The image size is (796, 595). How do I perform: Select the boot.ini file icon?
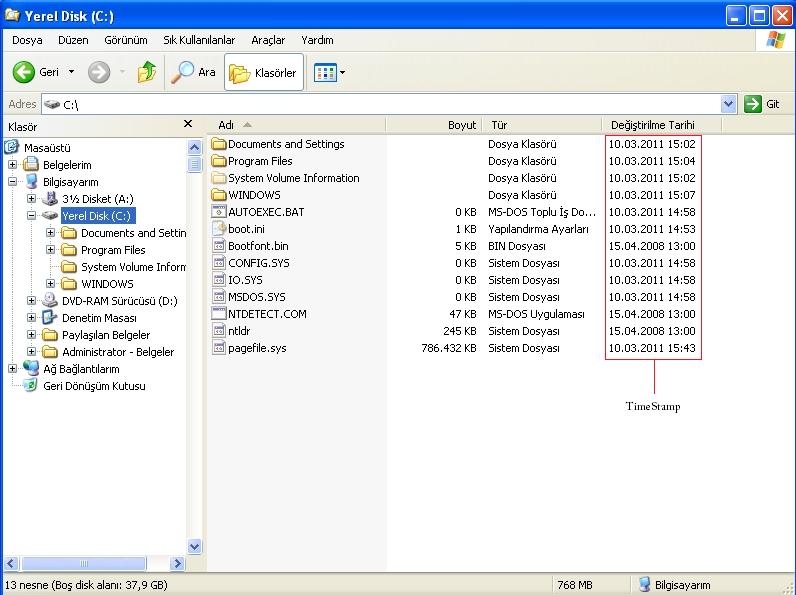pyautogui.click(x=218, y=229)
